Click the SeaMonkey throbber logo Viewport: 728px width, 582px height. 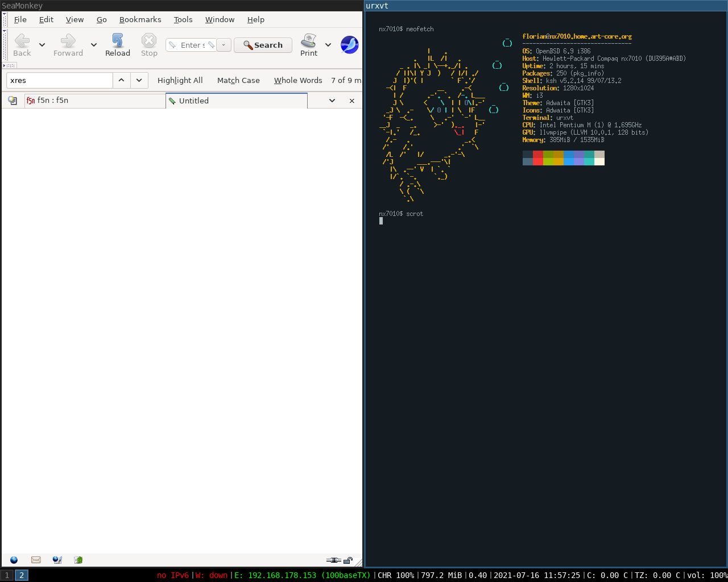pos(349,44)
